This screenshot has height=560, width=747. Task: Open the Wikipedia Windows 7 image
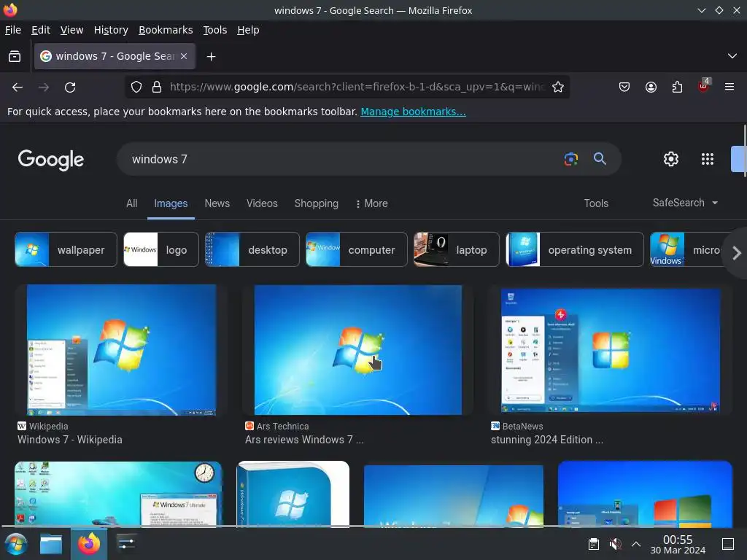point(122,350)
